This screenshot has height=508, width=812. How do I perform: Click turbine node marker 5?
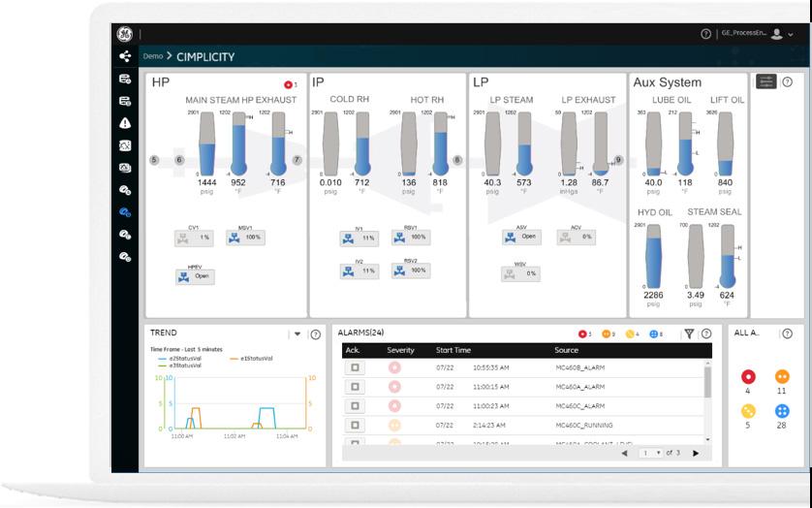pos(154,160)
